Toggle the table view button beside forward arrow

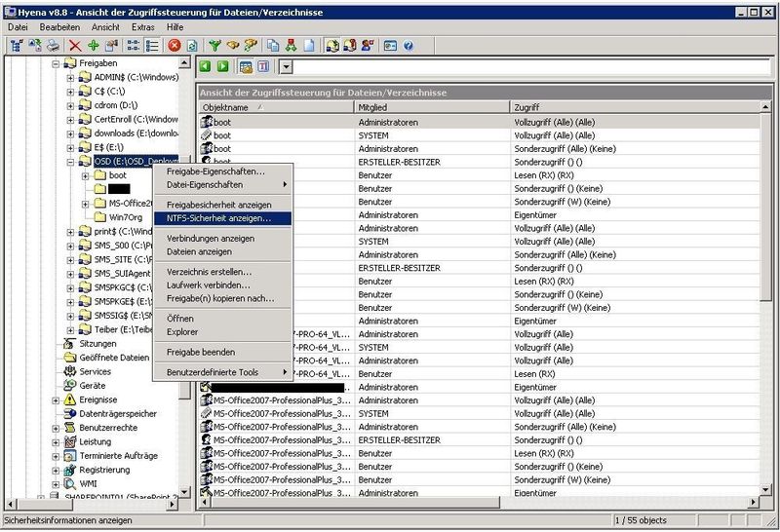click(246, 66)
